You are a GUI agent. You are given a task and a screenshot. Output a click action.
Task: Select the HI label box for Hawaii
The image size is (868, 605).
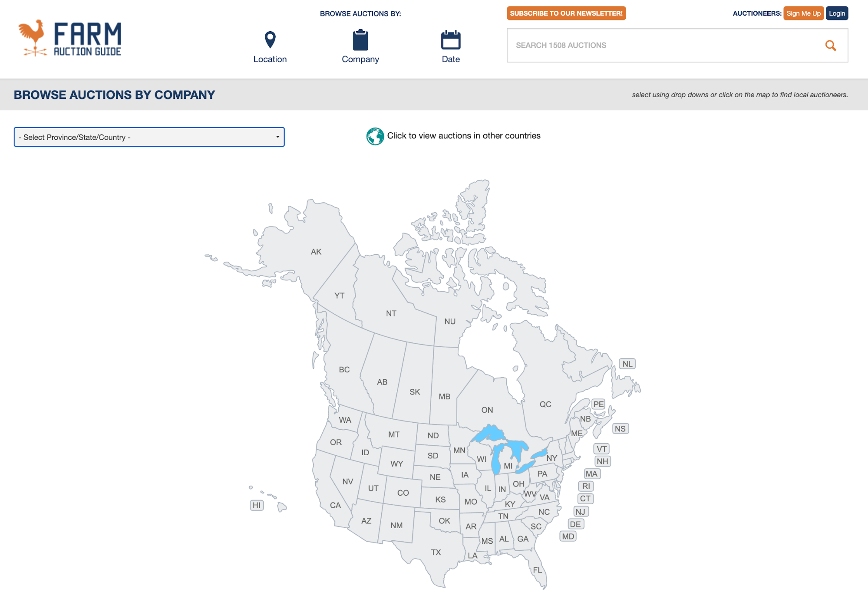(x=257, y=505)
